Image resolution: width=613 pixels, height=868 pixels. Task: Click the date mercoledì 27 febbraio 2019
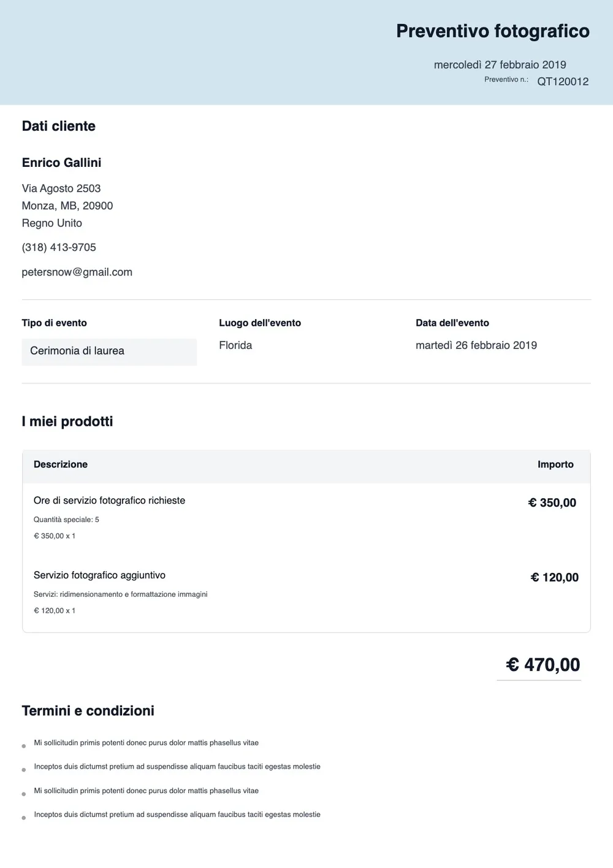tap(500, 65)
